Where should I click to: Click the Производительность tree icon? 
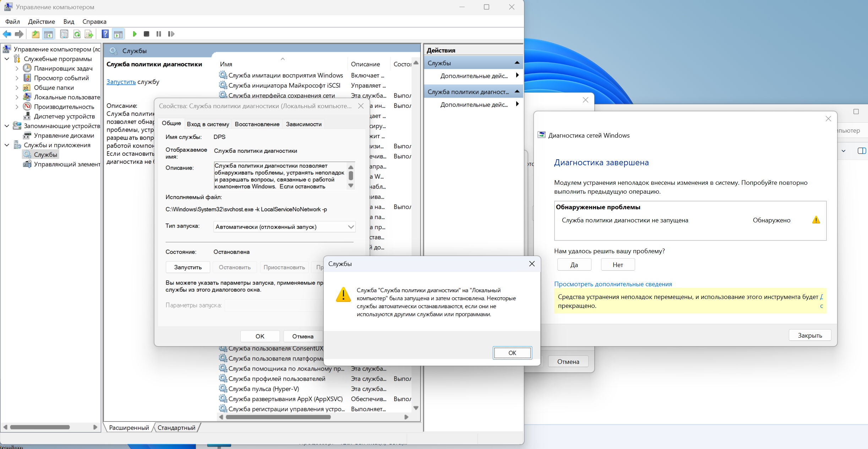[27, 106]
